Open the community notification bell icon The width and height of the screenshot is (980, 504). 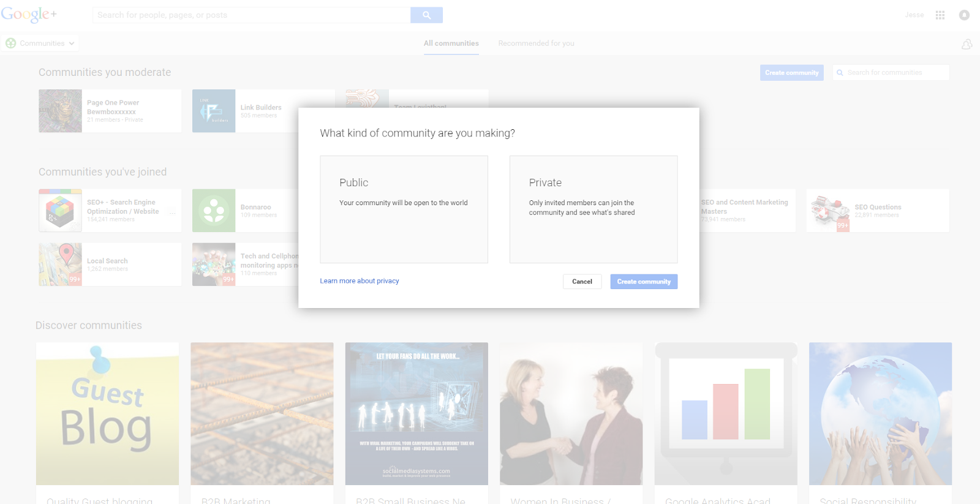[x=967, y=44]
